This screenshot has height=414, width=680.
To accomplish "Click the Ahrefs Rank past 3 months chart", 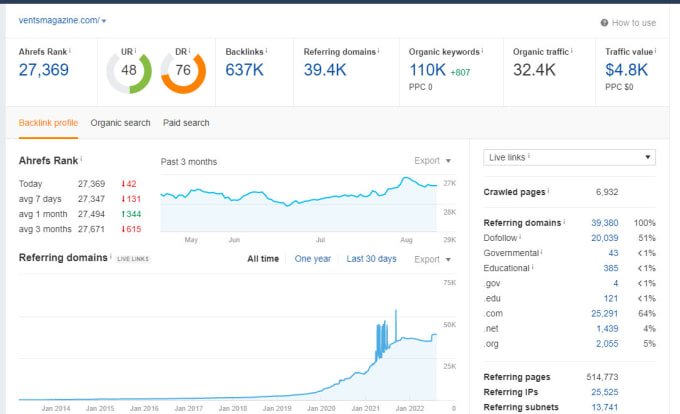I will click(298, 204).
